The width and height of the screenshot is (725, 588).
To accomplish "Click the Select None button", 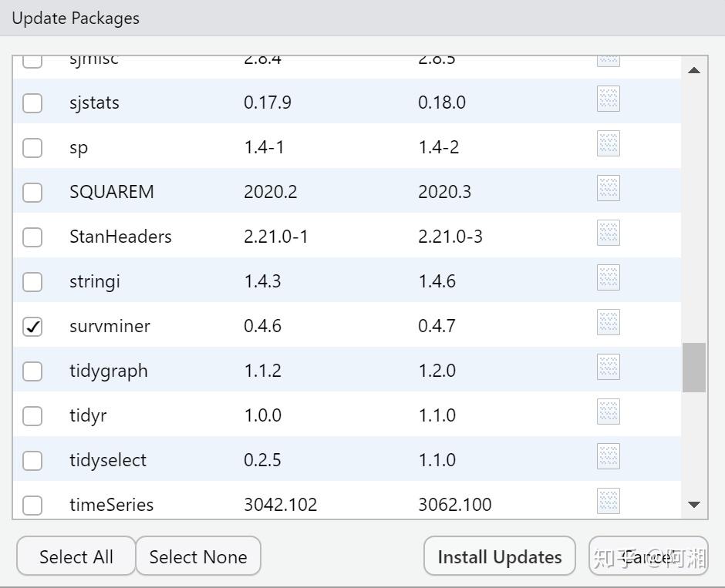I will point(198,556).
